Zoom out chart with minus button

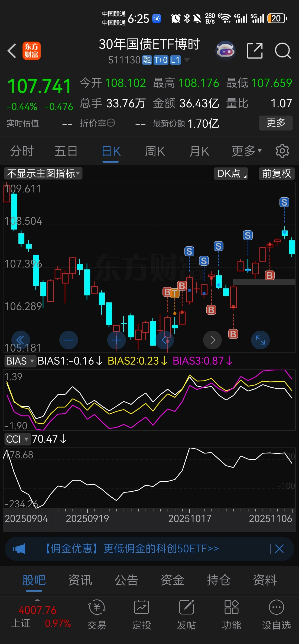point(69,340)
